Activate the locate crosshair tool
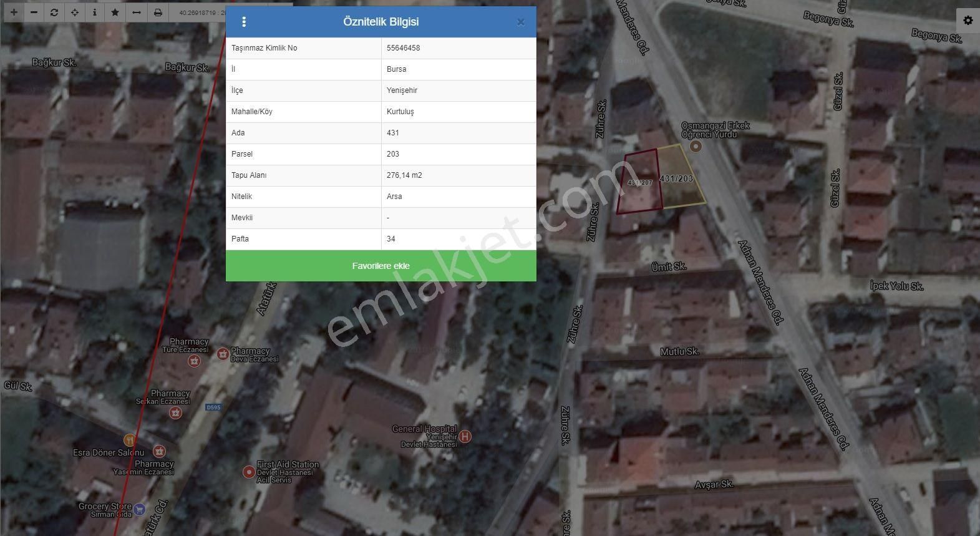The width and height of the screenshot is (980, 536). pyautogui.click(x=75, y=12)
